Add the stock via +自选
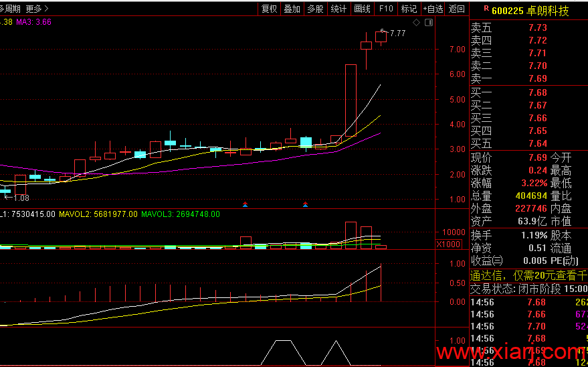588x367 pixels. point(433,9)
